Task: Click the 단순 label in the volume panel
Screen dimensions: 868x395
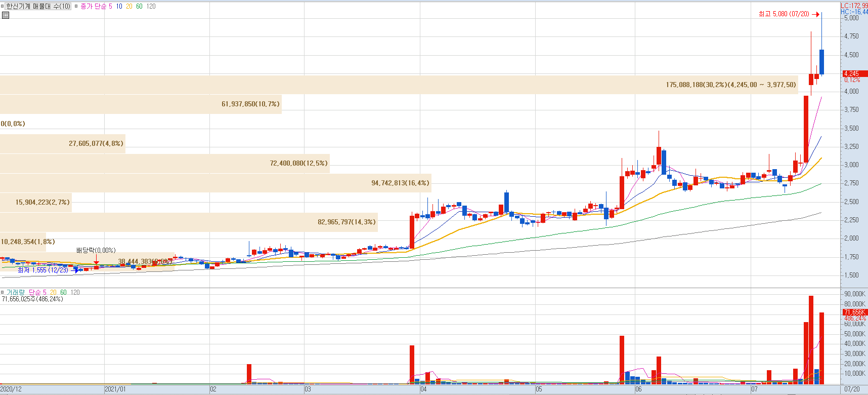Action: [x=34, y=292]
